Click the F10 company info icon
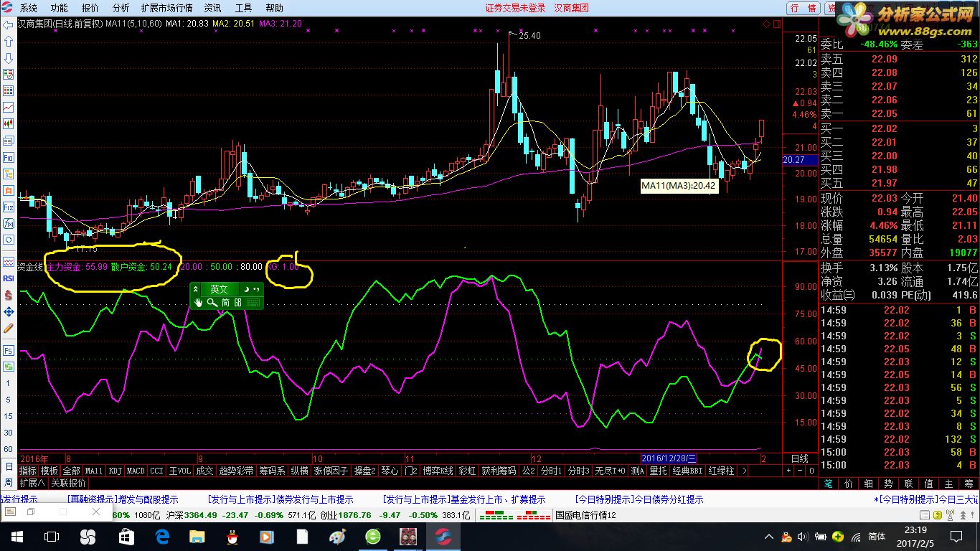 (x=9, y=157)
